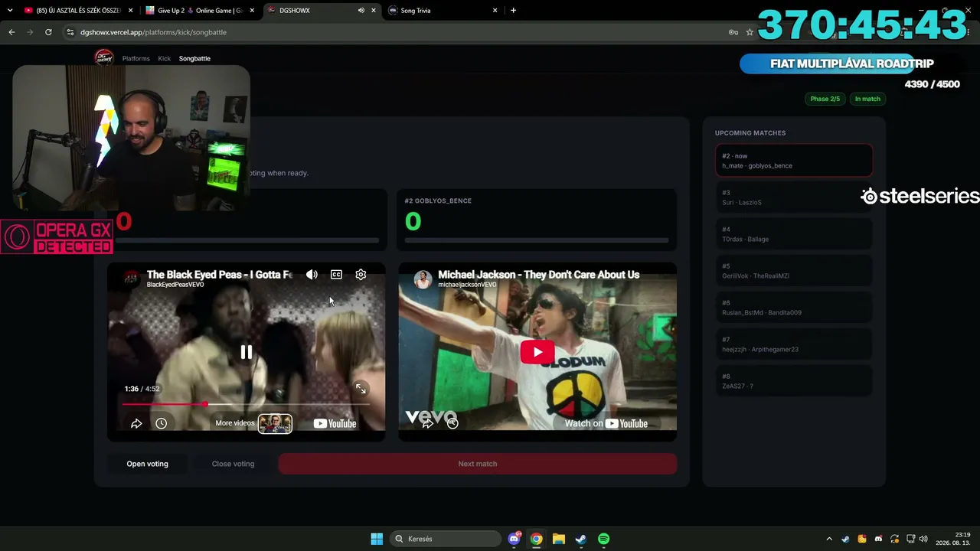Open the Michael Jackson video title link
This screenshot has height=551, width=980.
click(538, 275)
